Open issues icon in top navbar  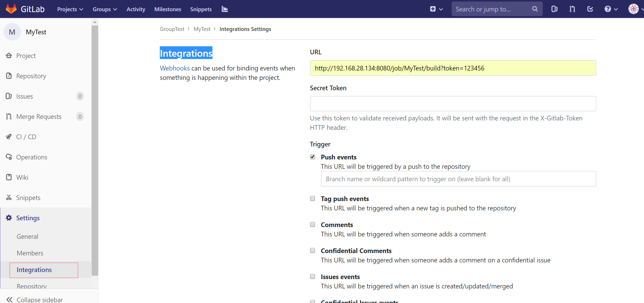554,9
